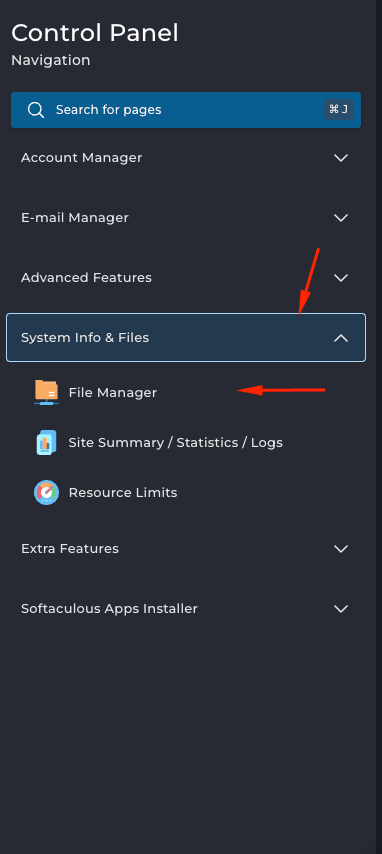Screen dimensions: 382x854
Task: Focus the Search for pages field
Action: tap(186, 110)
